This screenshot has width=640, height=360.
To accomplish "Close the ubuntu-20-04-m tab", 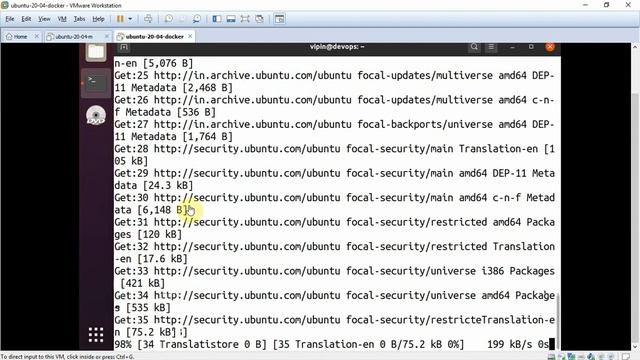I will coord(107,36).
